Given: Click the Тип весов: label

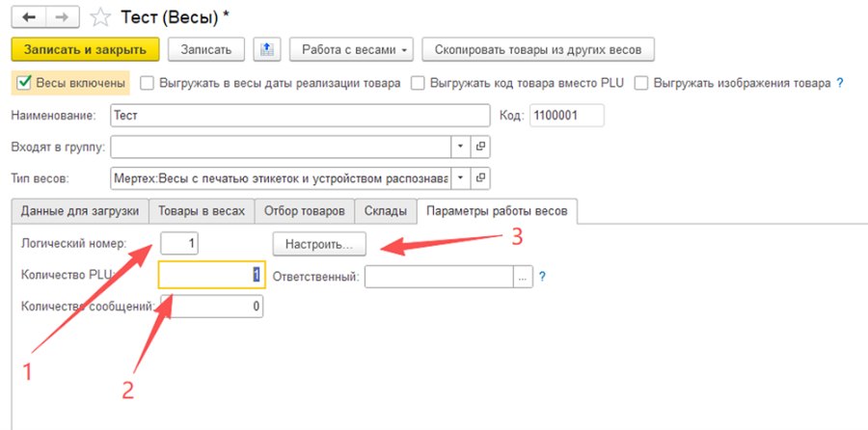Looking at the screenshot, I should [41, 178].
